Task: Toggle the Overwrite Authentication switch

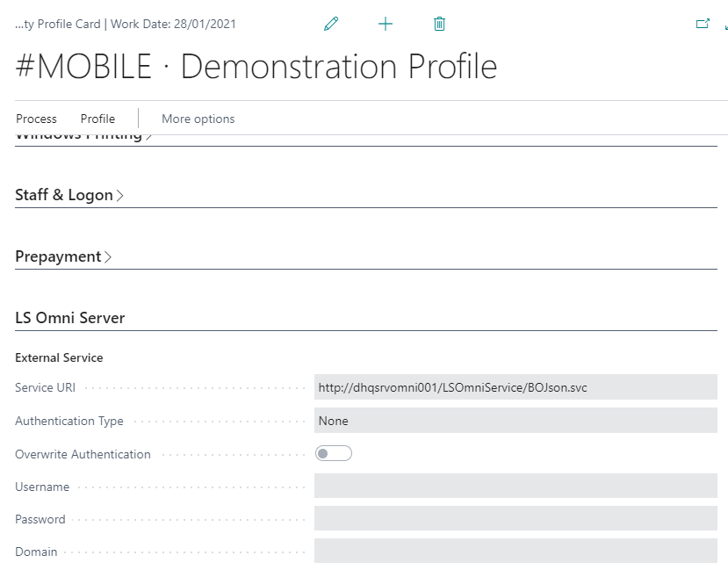Action: 334,454
